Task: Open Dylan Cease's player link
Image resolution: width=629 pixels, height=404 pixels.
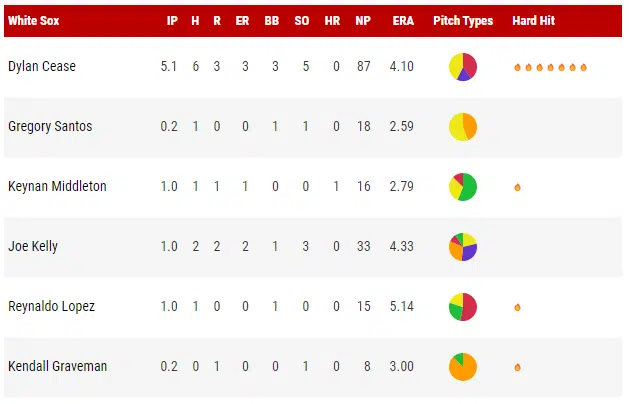Action: [x=41, y=67]
